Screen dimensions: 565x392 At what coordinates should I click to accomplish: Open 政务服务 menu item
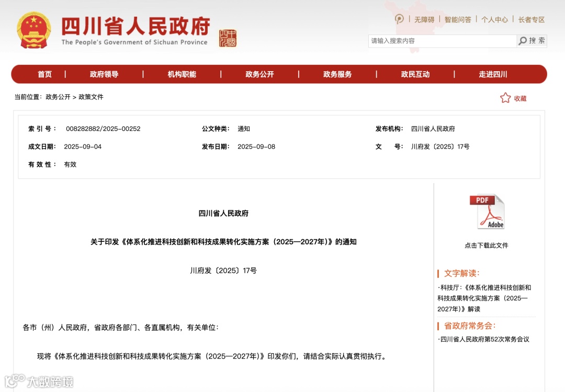337,74
